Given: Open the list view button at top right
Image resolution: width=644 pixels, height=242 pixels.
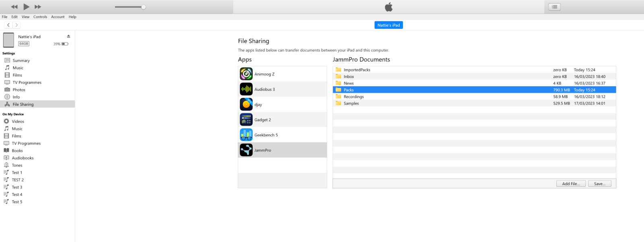Looking at the screenshot, I should 554,7.
